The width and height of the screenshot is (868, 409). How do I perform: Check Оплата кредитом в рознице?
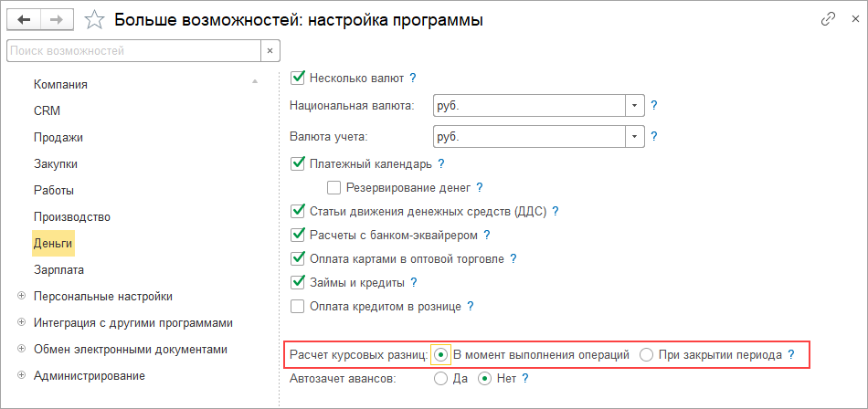(297, 306)
